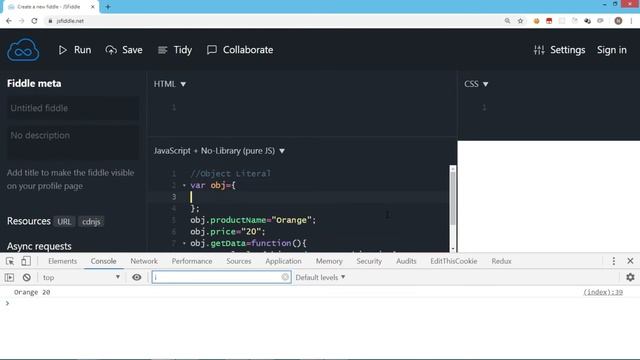Open DevTools more options menu
Screen dimensions: 640x360
point(613,261)
